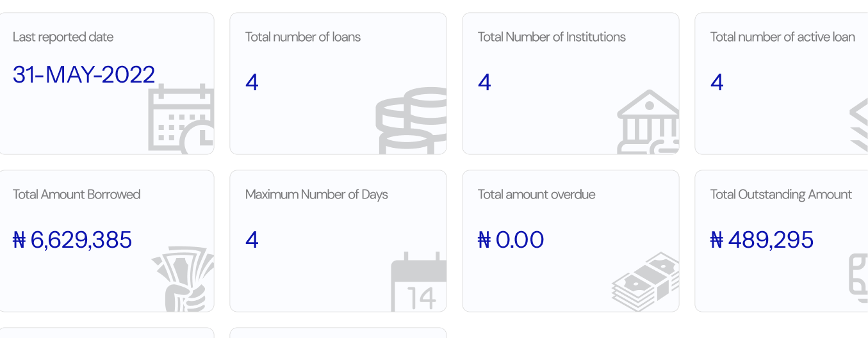Image resolution: width=868 pixels, height=338 pixels.
Task: Click the Maximum Number of Days label
Action: click(x=316, y=195)
